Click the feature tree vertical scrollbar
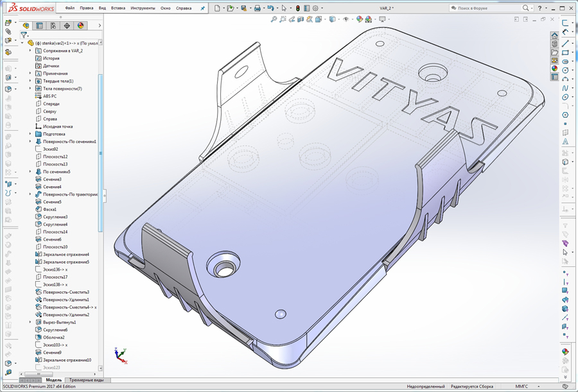Viewport: 578px width, 392px height. 100,153
